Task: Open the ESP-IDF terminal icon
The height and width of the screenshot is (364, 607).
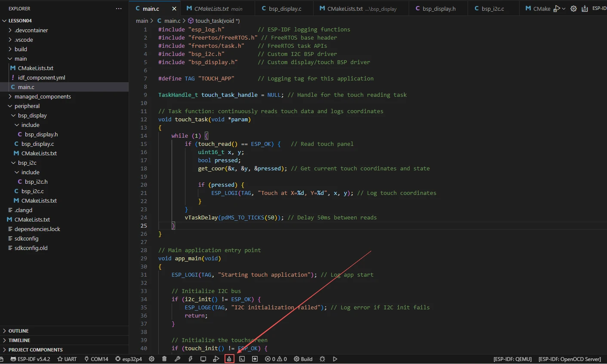Action: (x=242, y=359)
